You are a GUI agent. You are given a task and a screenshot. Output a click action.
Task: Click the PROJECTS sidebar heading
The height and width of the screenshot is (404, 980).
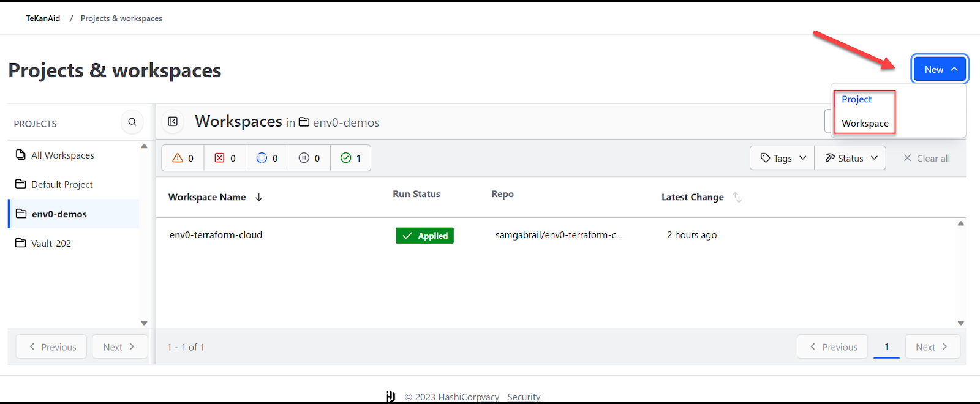pos(36,124)
